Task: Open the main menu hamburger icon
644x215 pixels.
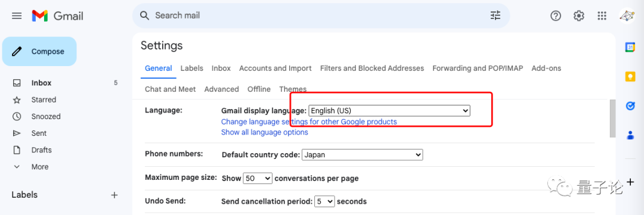Action: (17, 16)
